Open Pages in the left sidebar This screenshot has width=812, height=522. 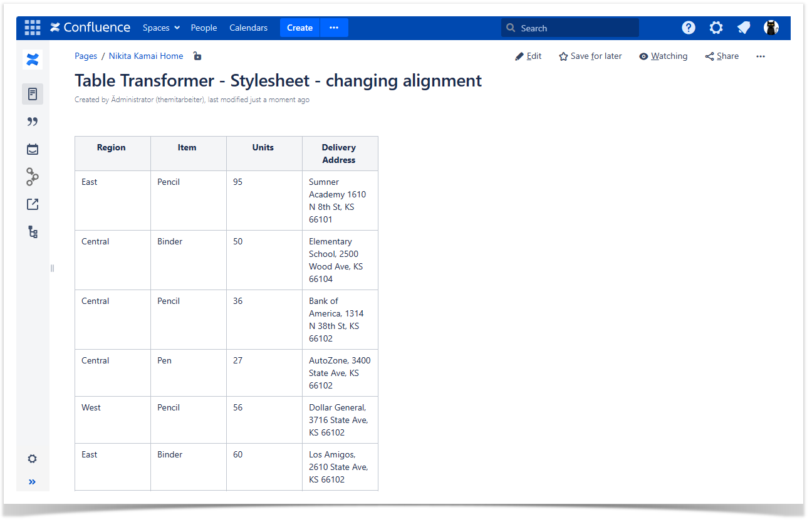click(x=33, y=94)
